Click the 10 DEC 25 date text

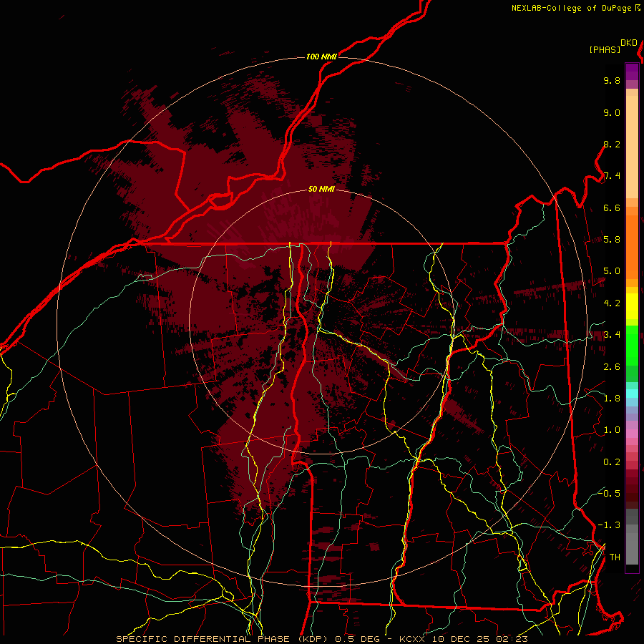[462, 639]
